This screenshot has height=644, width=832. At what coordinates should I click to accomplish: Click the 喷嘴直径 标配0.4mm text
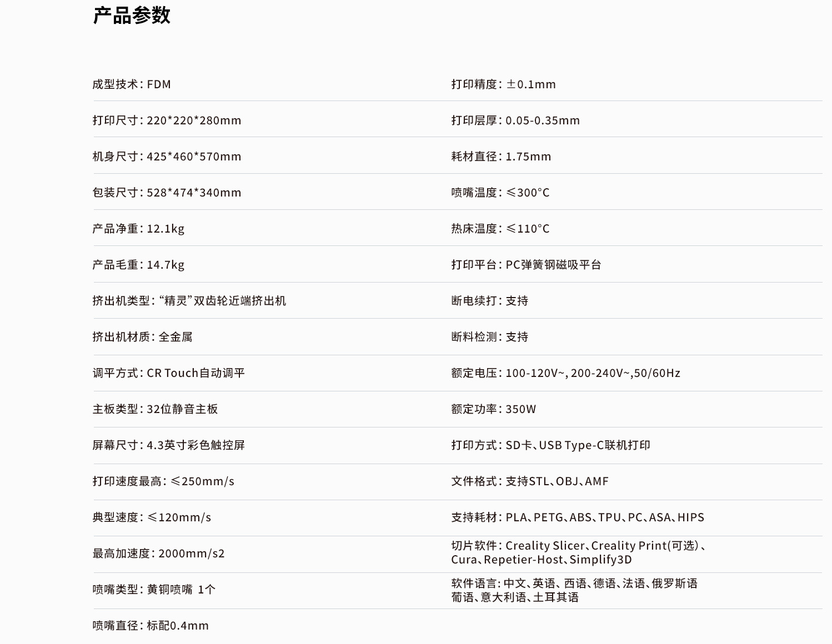pyautogui.click(x=151, y=626)
